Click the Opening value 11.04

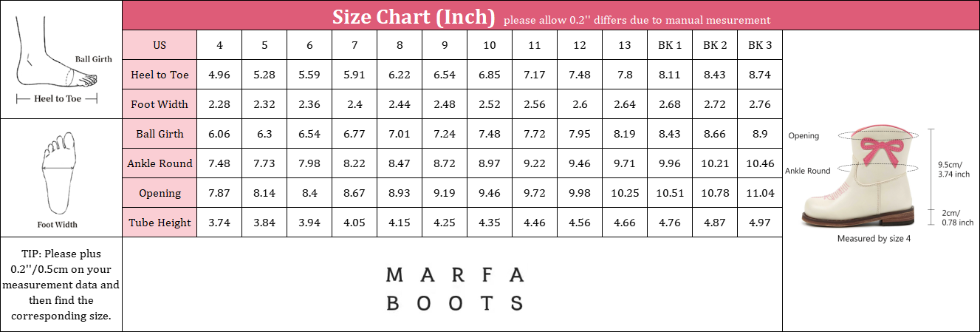tap(760, 193)
